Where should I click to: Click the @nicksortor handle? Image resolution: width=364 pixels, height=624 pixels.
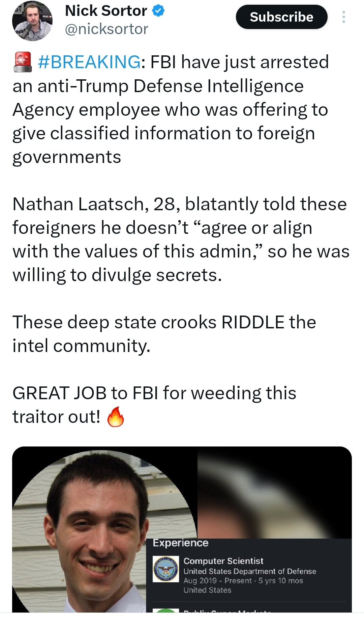[106, 29]
